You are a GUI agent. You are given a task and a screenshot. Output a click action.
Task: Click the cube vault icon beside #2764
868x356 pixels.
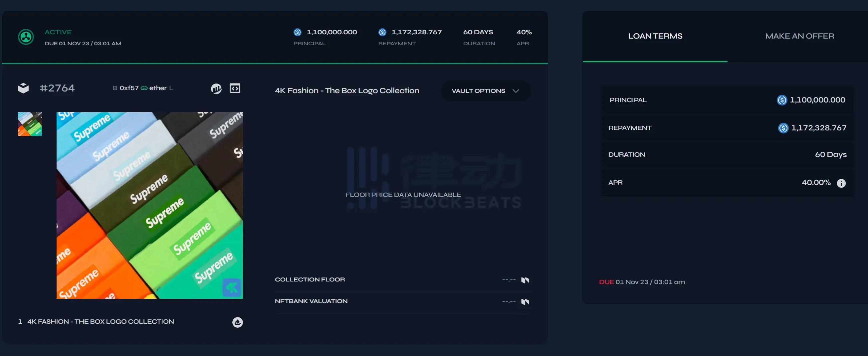23,88
